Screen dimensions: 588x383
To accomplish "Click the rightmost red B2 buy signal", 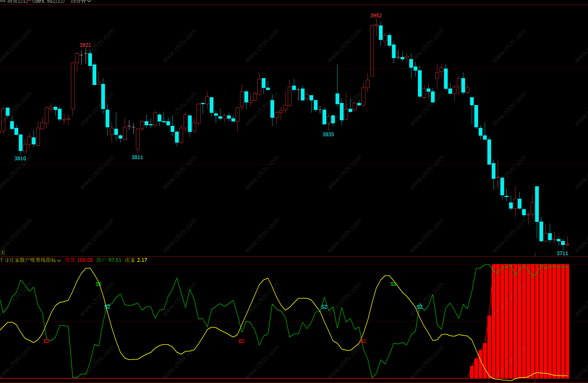I will point(363,341).
